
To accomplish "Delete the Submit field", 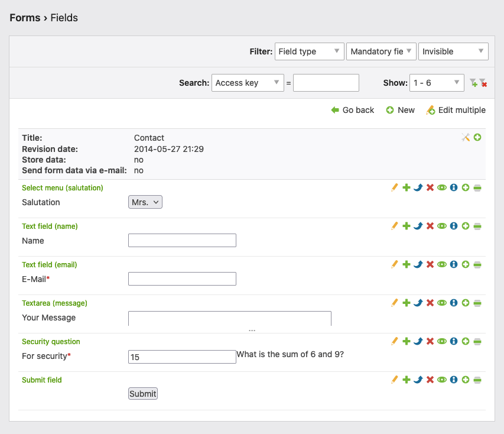I will click(430, 380).
